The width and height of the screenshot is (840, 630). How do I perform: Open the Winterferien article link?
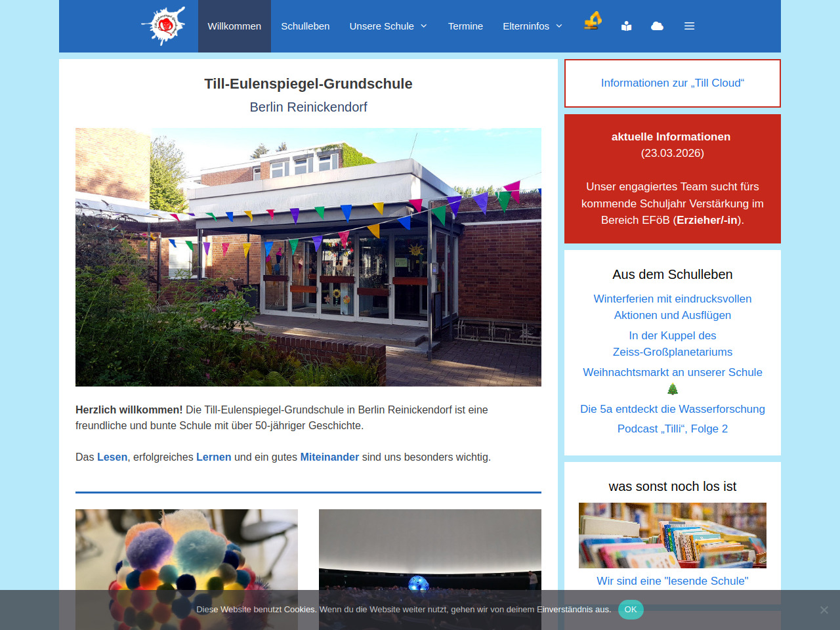672,306
